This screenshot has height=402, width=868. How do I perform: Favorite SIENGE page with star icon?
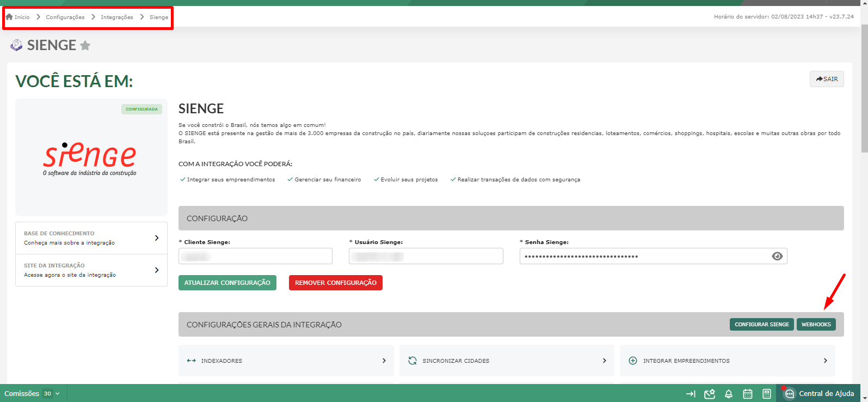(85, 45)
